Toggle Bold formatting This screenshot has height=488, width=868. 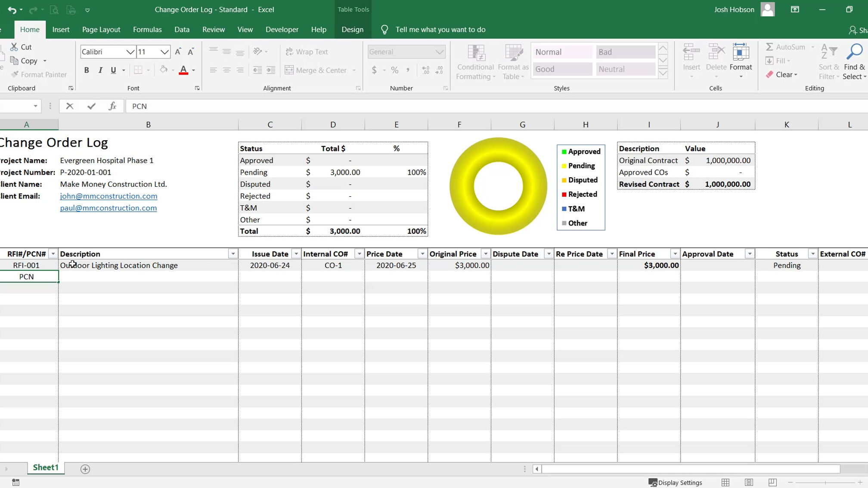pos(87,70)
